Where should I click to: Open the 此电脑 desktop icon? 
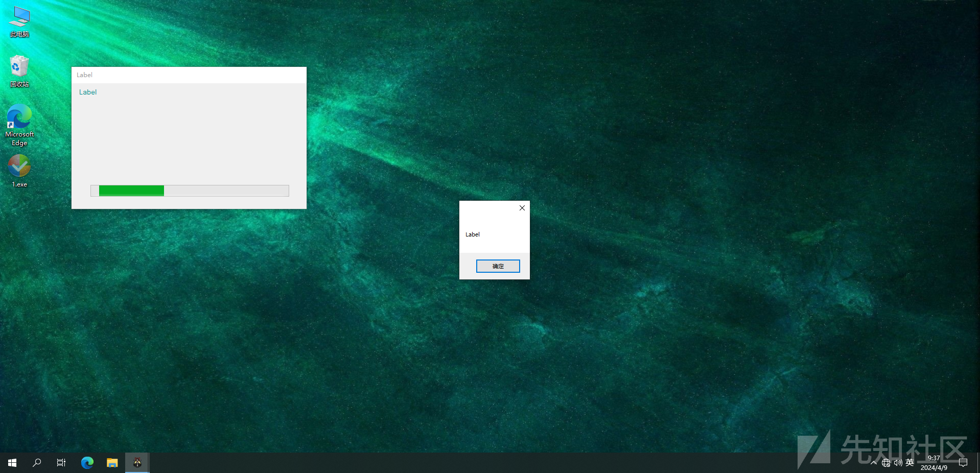click(19, 22)
